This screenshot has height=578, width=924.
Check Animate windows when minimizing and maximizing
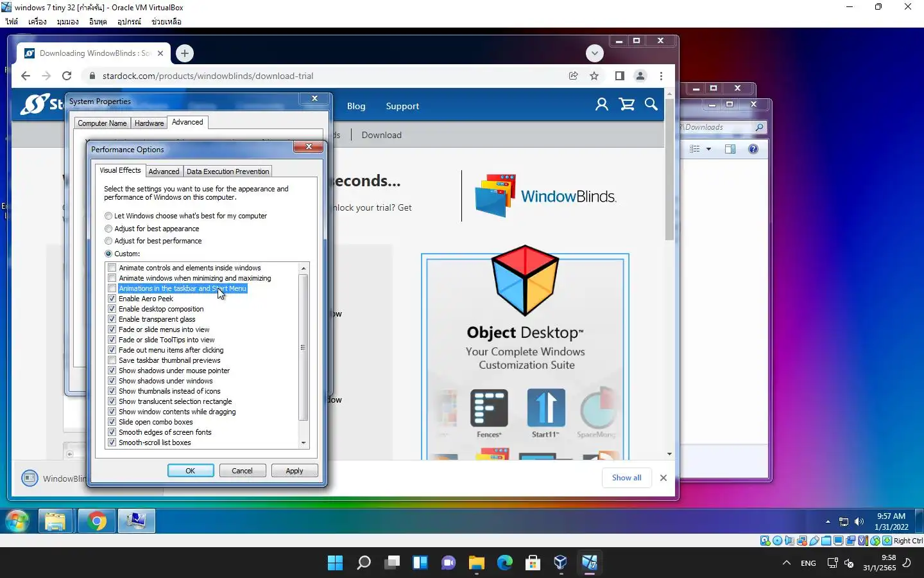pos(112,278)
